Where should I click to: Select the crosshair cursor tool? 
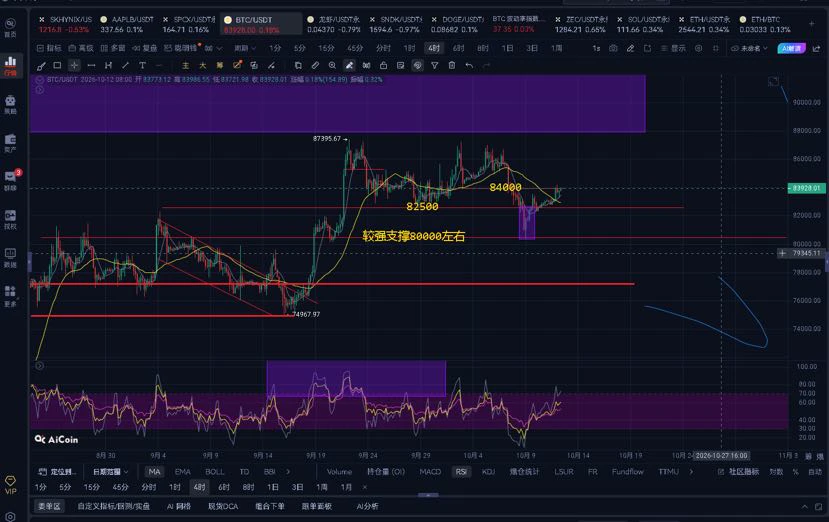point(74,66)
